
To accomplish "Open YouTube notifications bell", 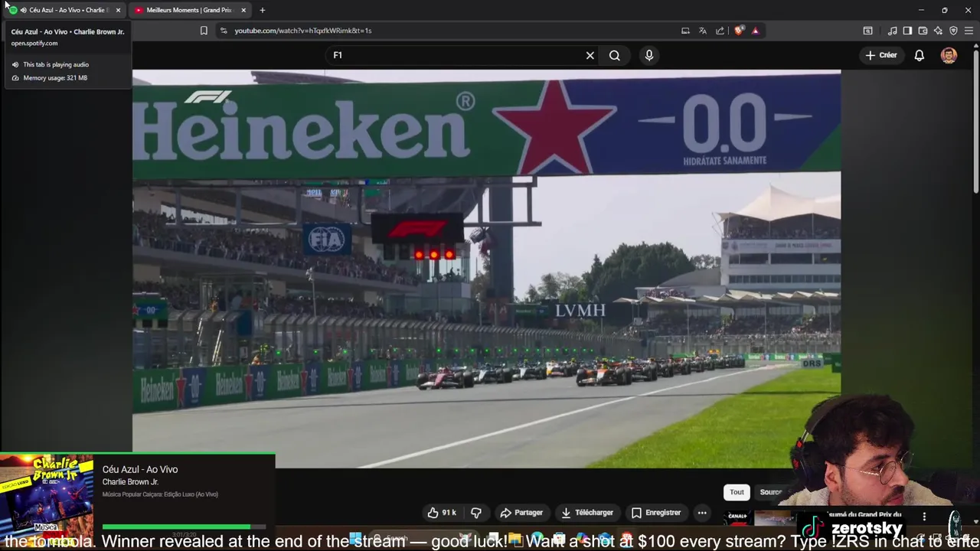I will click(x=920, y=55).
